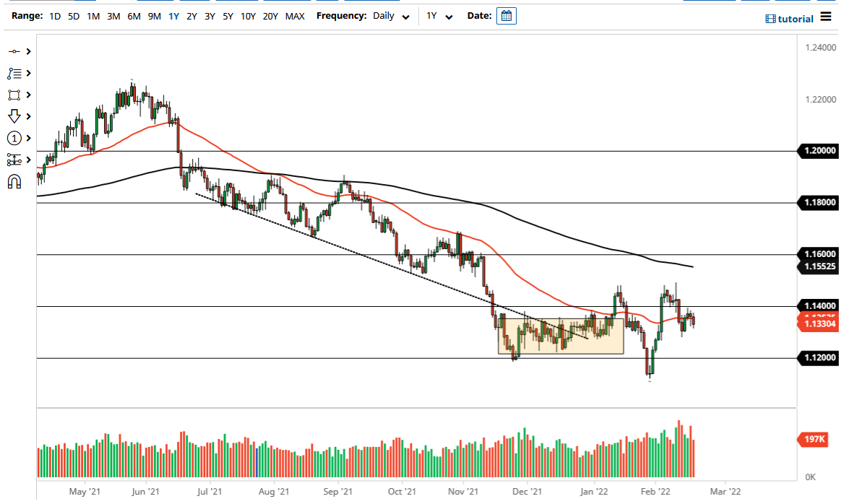Image resolution: width=844 pixels, height=504 pixels.
Task: Select the trendline drawing tool
Action: coord(14,51)
